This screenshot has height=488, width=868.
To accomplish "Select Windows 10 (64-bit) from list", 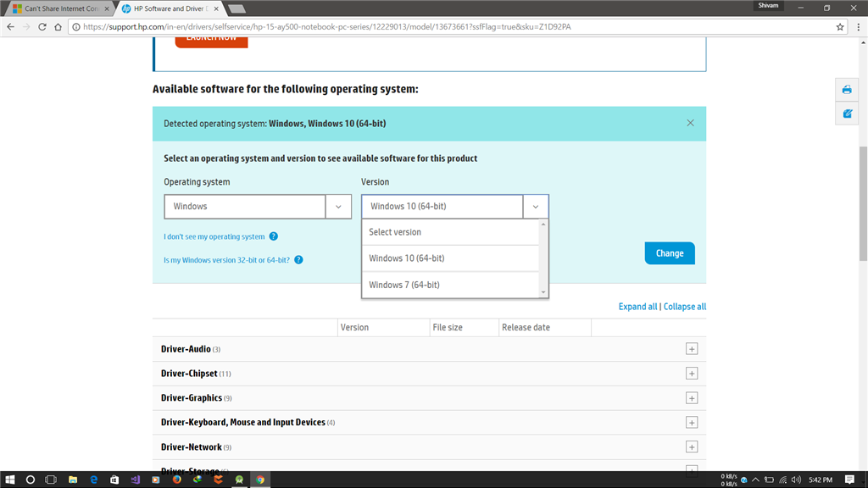I will coord(450,258).
